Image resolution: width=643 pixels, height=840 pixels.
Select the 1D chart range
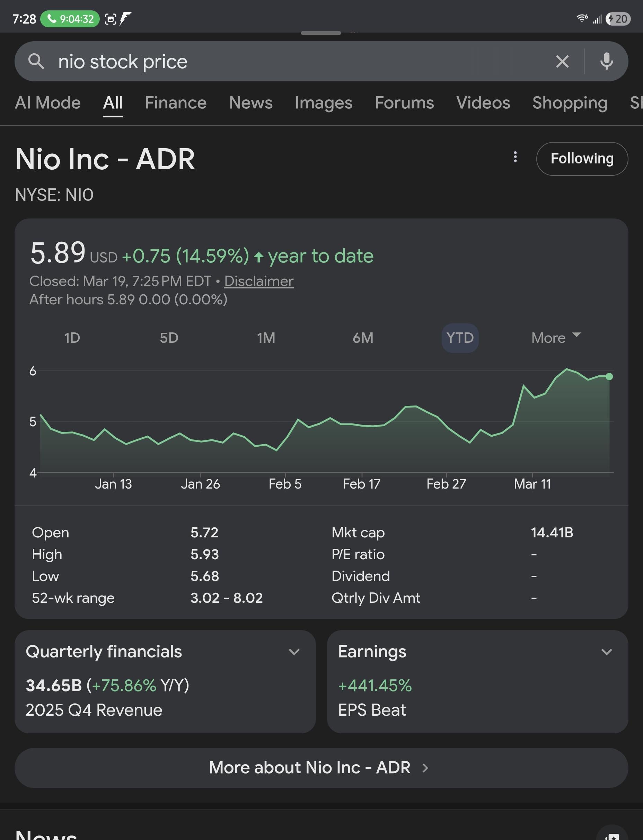pos(72,338)
